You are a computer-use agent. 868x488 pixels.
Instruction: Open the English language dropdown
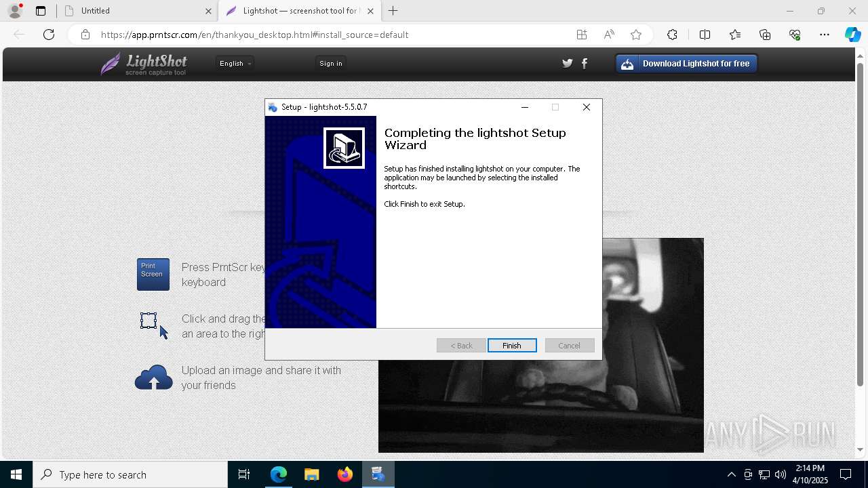[x=235, y=63]
